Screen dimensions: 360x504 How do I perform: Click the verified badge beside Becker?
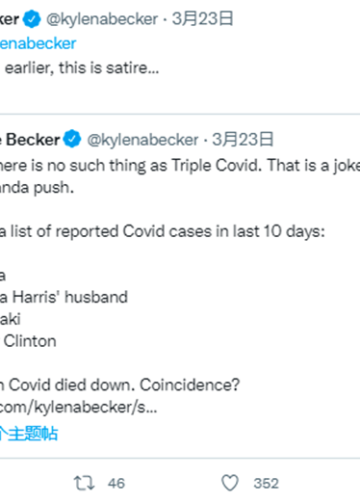coord(72,139)
